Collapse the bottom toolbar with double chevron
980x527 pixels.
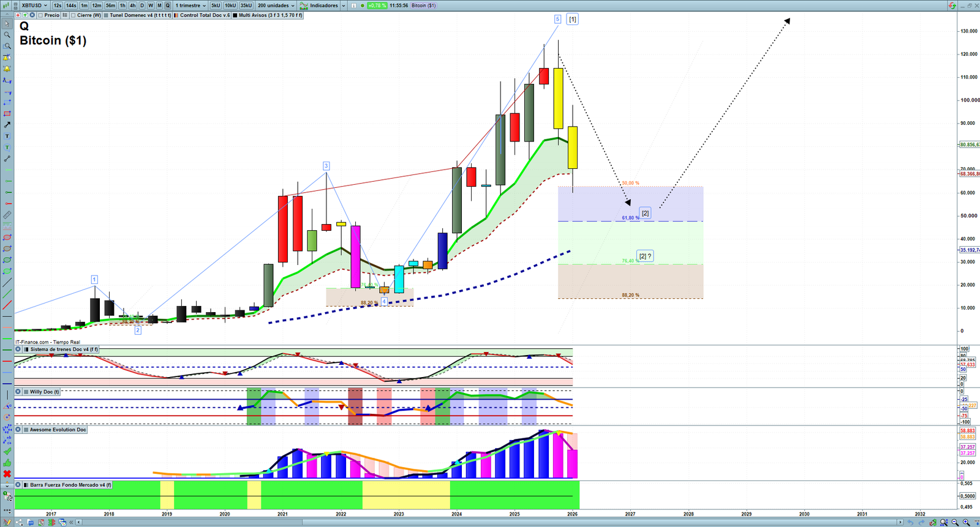coord(71,522)
